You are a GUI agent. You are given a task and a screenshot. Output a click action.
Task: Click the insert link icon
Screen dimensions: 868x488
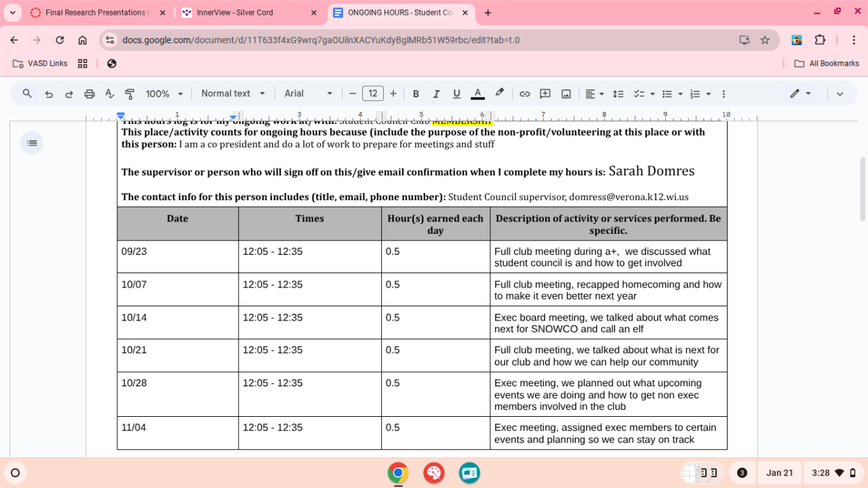pos(524,94)
